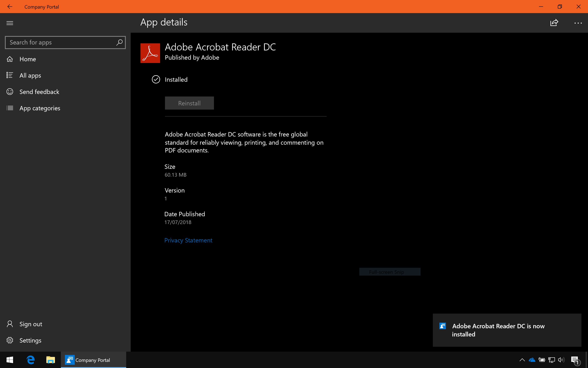
Task: Browse App categories
Action: coord(65,108)
